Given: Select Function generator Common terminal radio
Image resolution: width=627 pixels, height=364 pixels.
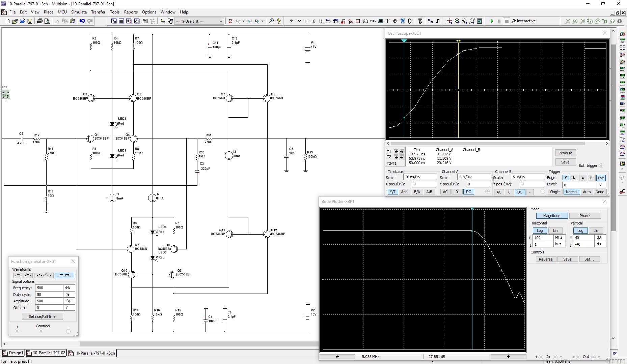Looking at the screenshot, I should 41,331.
